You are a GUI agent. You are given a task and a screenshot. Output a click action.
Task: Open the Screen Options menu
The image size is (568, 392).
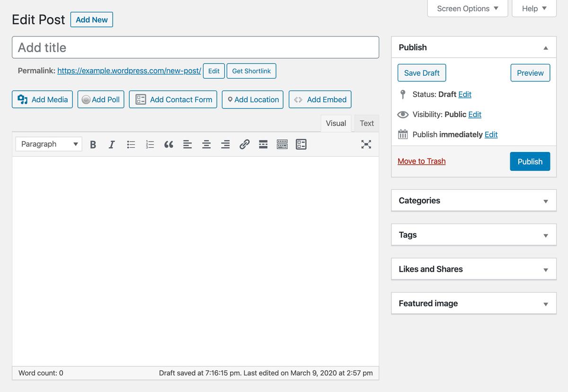click(467, 9)
